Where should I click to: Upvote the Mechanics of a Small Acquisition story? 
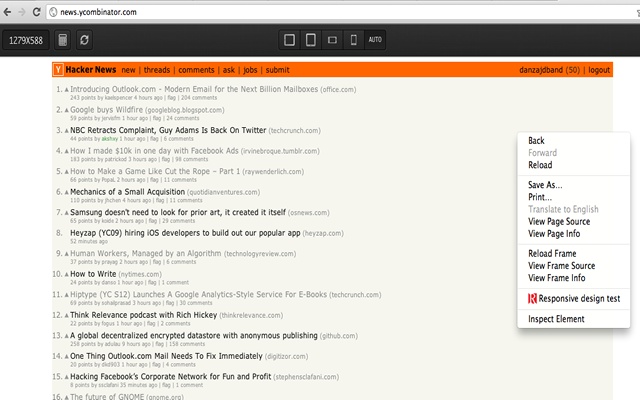(x=67, y=192)
